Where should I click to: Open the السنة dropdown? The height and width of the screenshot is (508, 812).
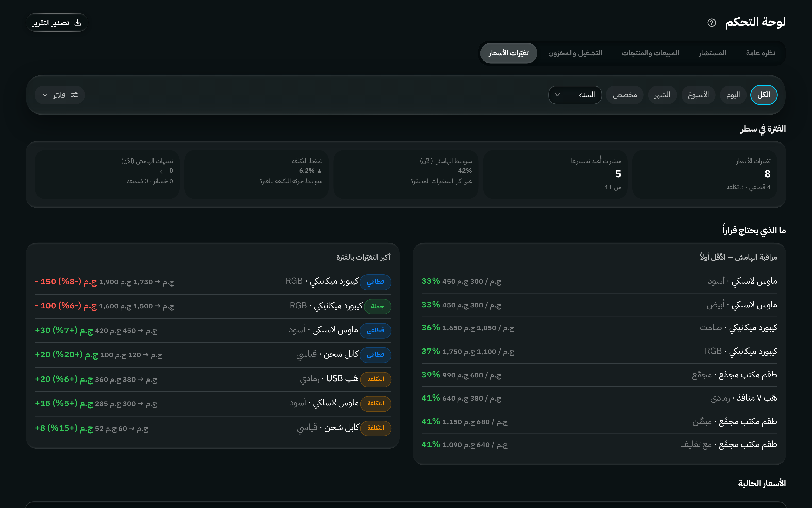575,95
